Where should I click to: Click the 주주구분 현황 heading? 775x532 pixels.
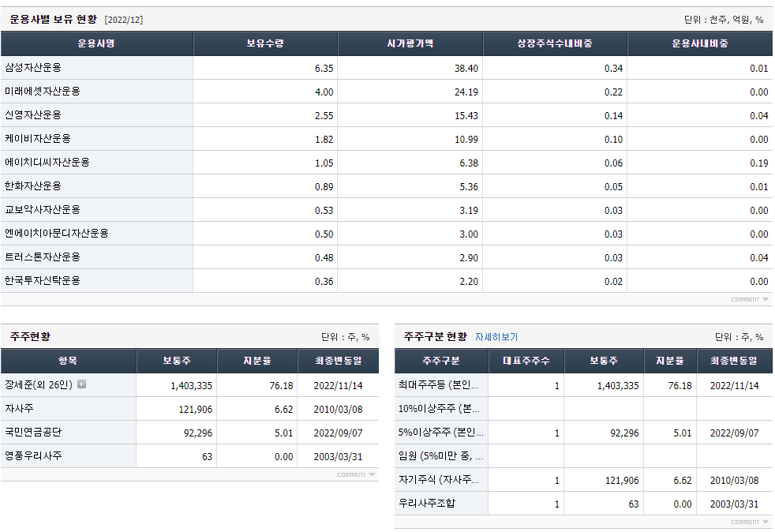coord(436,337)
